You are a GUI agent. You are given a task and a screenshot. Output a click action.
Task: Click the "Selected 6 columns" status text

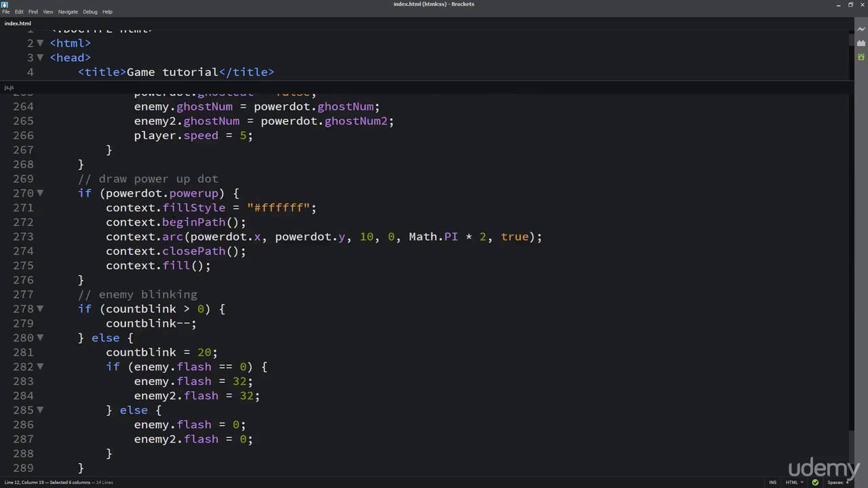(x=70, y=483)
